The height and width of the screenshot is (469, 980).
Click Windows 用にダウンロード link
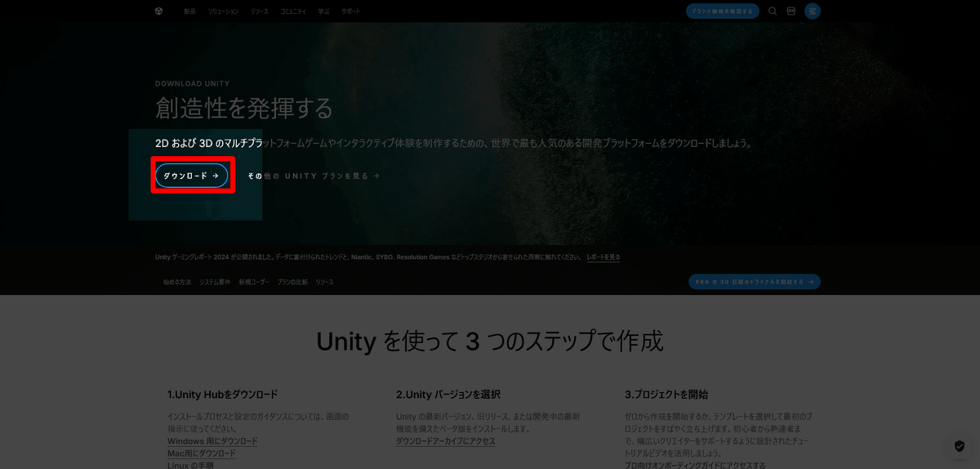point(212,441)
